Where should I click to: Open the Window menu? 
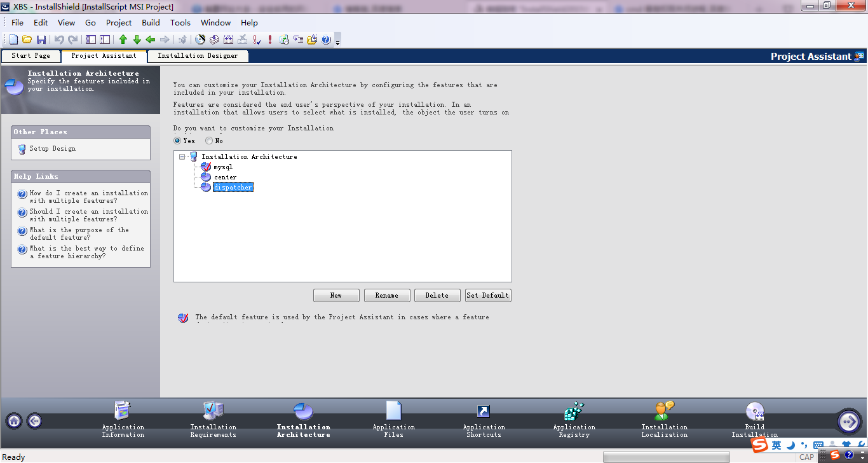coord(215,22)
